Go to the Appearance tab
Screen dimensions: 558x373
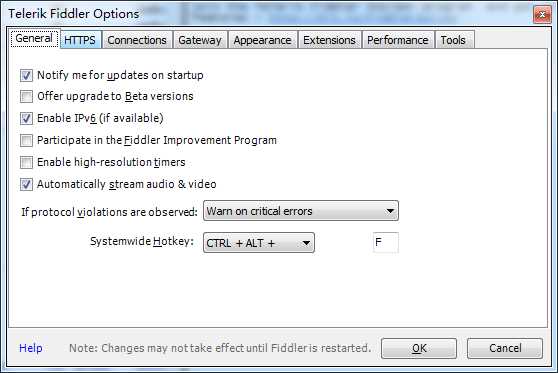[263, 40]
